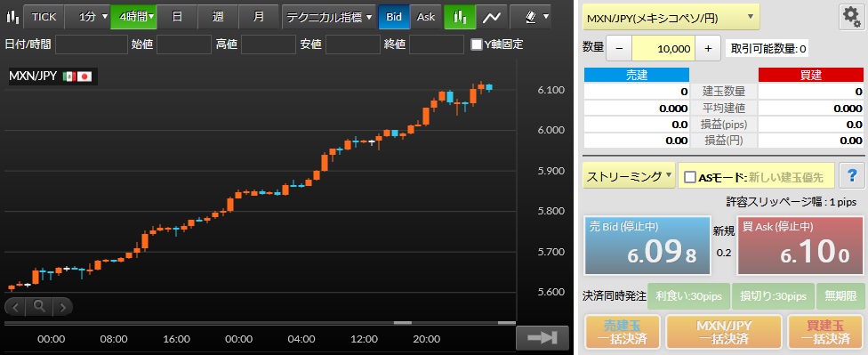
Task: Select the 日 timeframe tab
Action: 177,17
